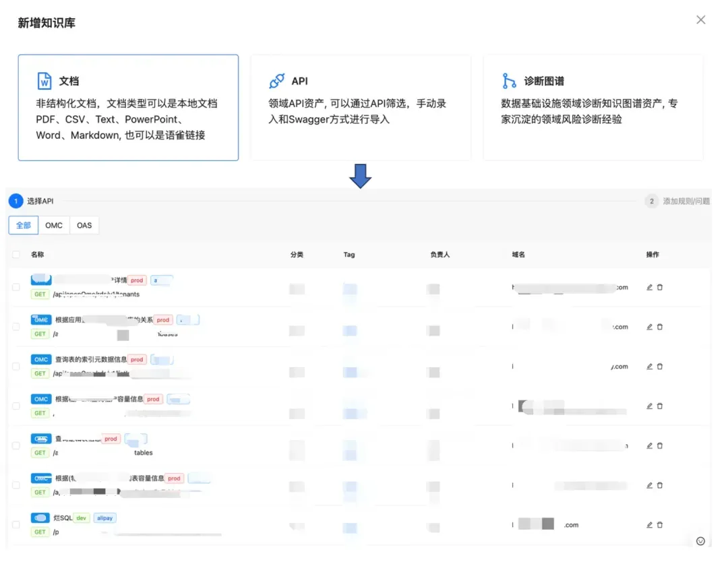Click the tables path text
This screenshot has height=562, width=728.
pos(144,452)
